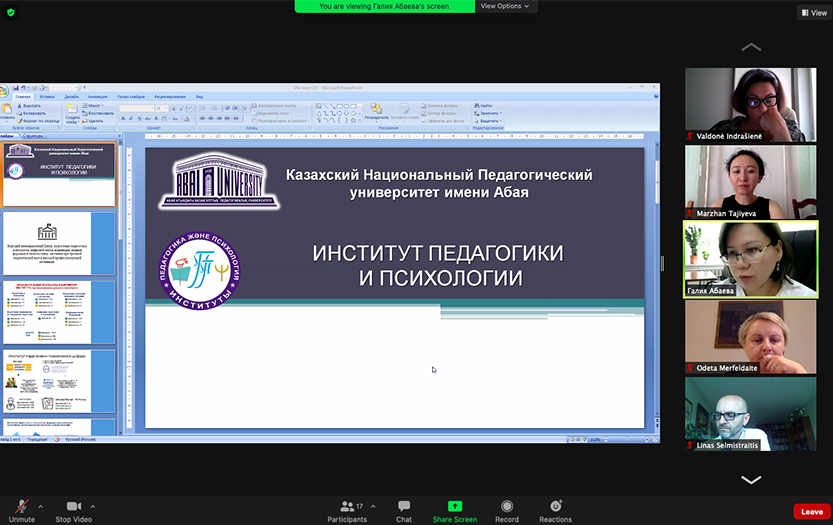Image resolution: width=833 pixels, height=525 pixels.
Task: Click Найти (Find) in ribbon
Action: click(x=483, y=105)
